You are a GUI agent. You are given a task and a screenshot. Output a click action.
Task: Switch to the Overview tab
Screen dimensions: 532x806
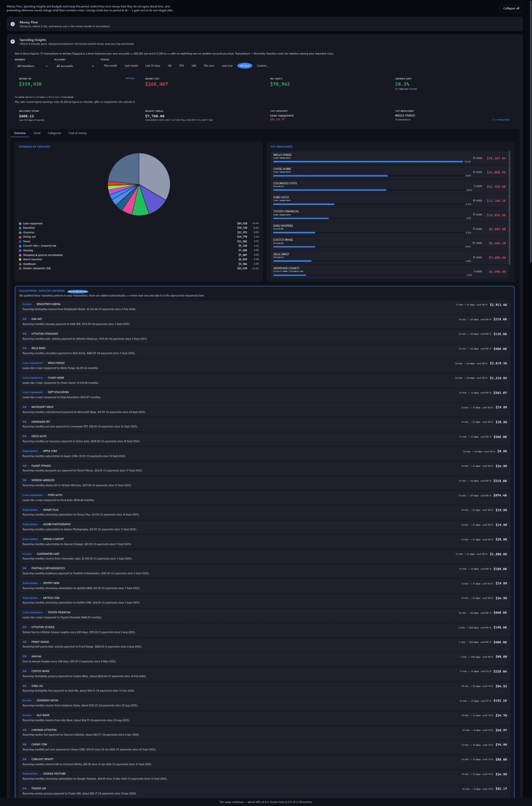20,133
